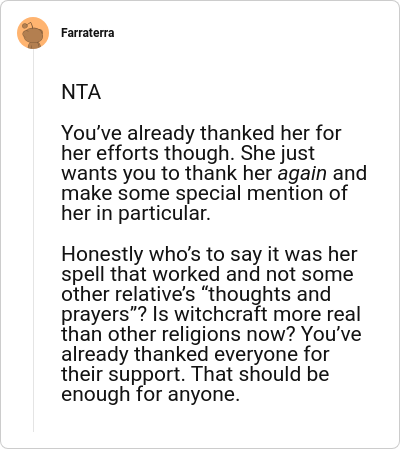Click the word "prayers" with closing quote
Viewport: 400px width, 449px height.
click(x=98, y=315)
